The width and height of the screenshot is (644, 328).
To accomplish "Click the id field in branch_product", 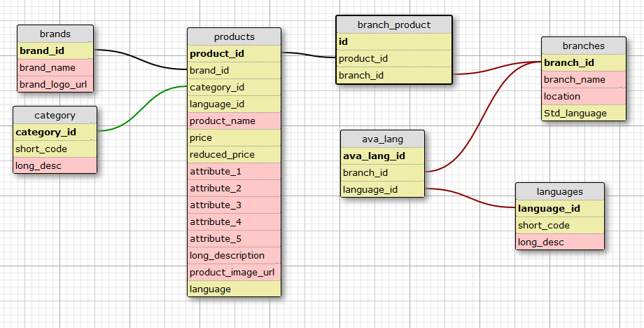I will click(x=394, y=41).
